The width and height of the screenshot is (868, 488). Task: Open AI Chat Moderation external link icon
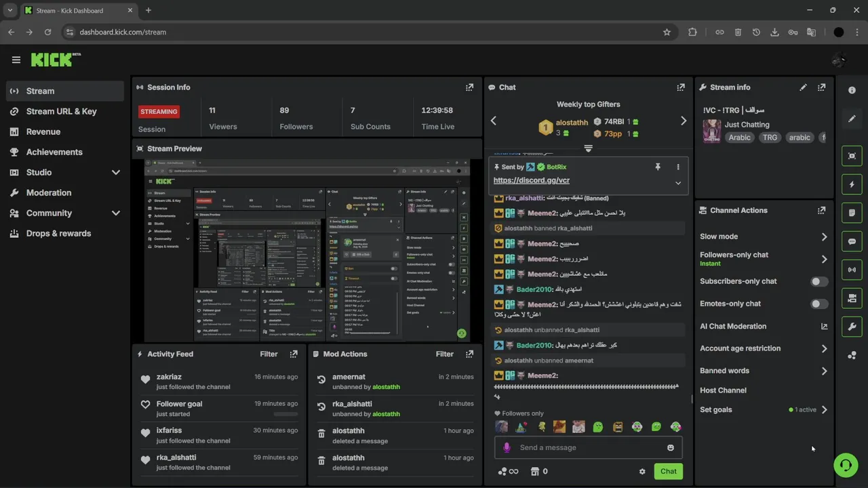point(824,327)
